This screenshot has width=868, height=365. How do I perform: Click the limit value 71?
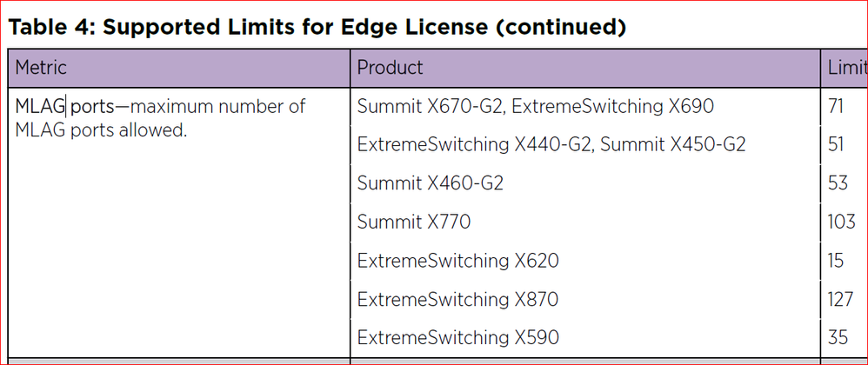point(836,106)
